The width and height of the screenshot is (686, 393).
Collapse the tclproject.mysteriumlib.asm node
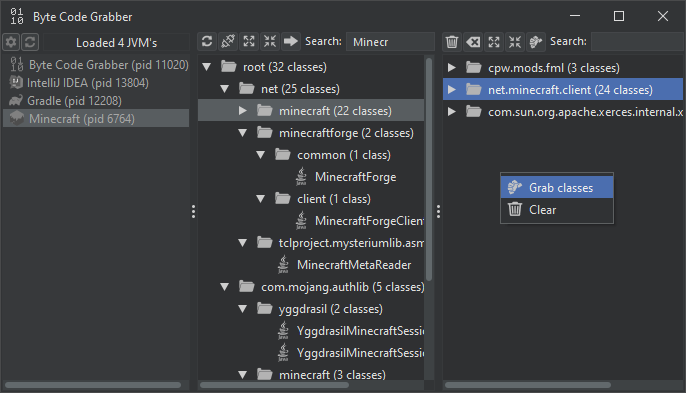[x=243, y=243]
